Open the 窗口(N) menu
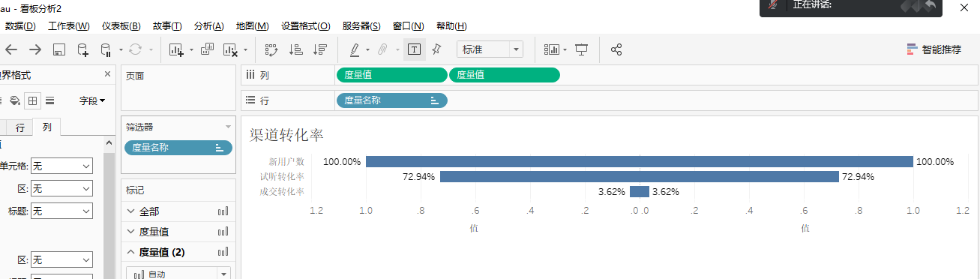Viewport: 980px width, 279px height. point(408,26)
